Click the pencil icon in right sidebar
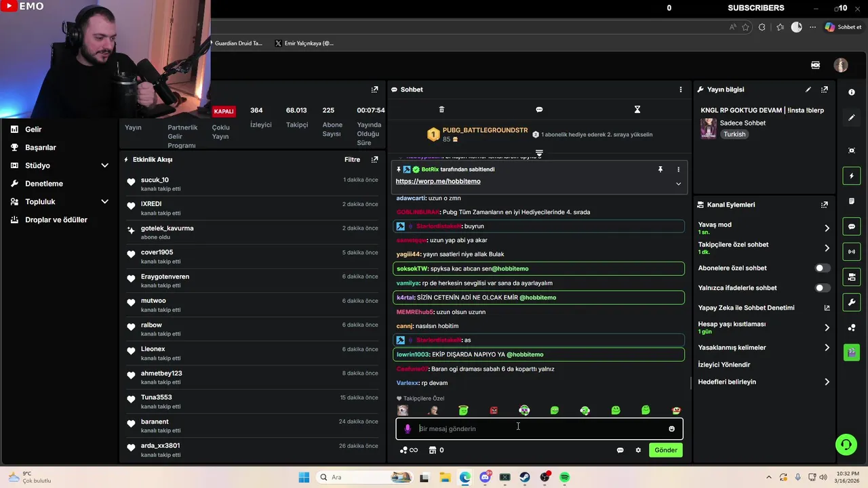 pyautogui.click(x=852, y=117)
